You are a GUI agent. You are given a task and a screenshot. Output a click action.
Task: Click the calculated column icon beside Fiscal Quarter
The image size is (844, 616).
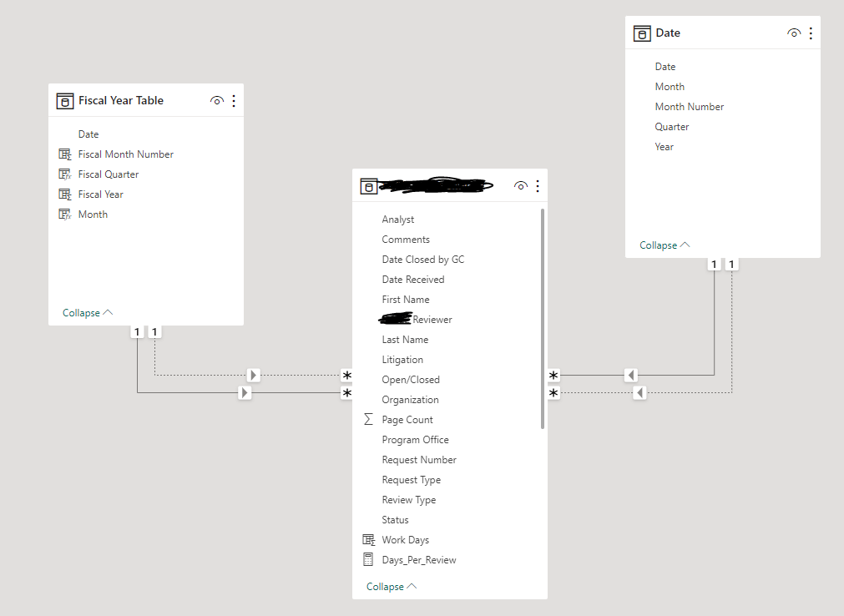point(65,174)
